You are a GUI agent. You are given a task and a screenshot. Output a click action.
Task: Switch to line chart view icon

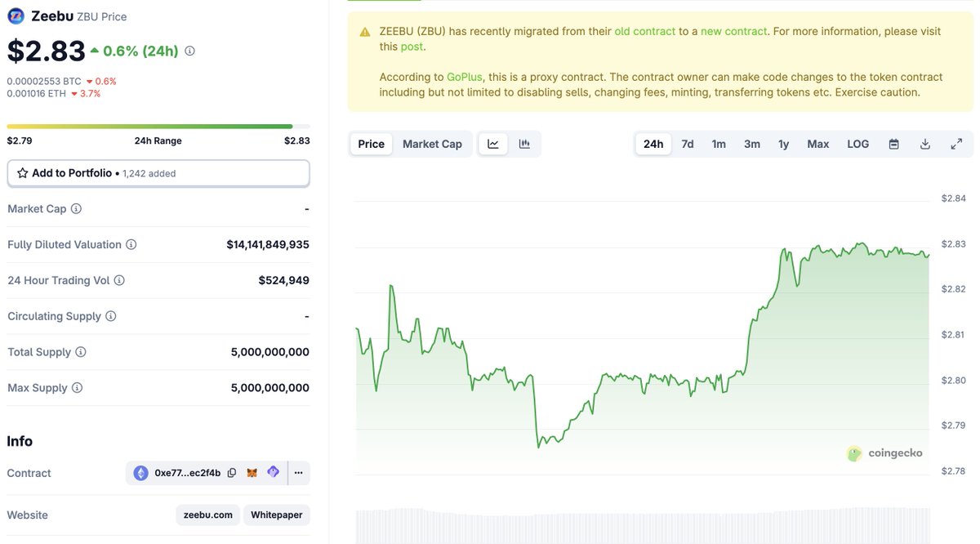(x=493, y=144)
